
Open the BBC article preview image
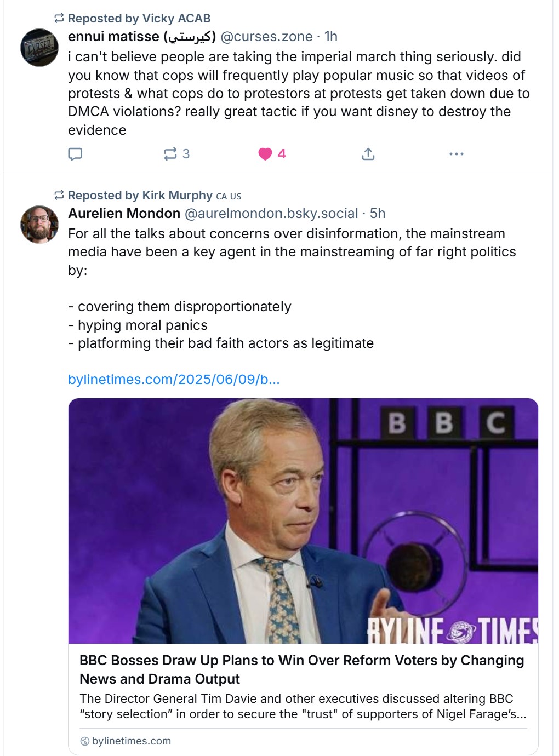pyautogui.click(x=303, y=520)
